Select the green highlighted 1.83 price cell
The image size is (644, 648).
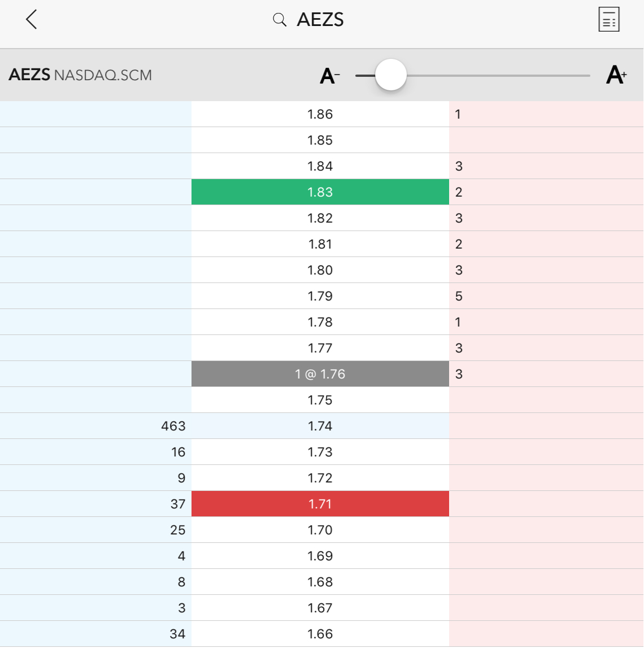coord(320,192)
